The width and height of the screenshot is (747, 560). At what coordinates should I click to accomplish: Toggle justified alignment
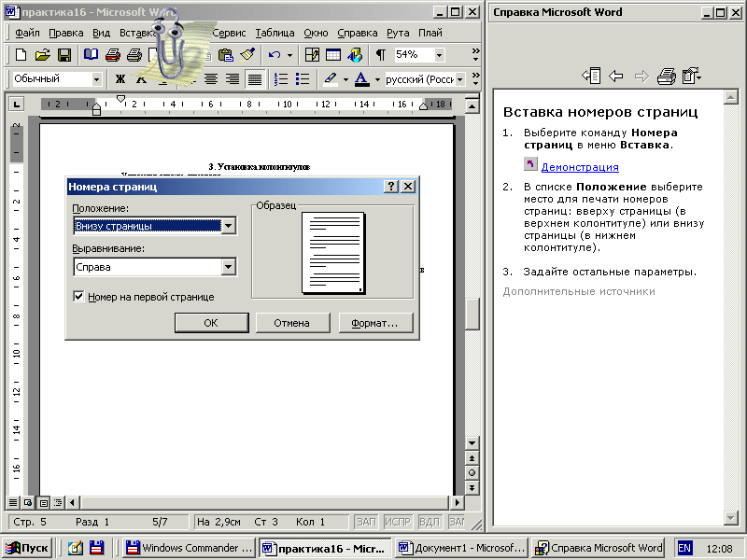pyautogui.click(x=255, y=79)
